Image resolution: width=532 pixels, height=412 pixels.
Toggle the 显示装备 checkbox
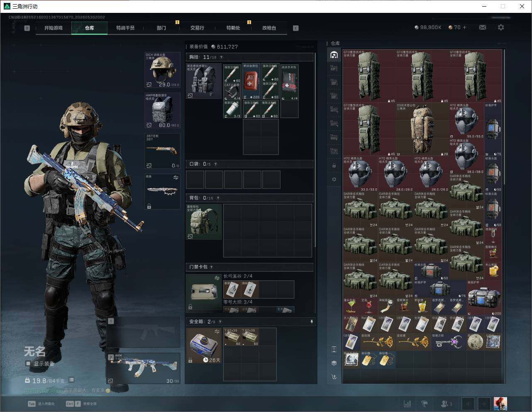[28, 363]
